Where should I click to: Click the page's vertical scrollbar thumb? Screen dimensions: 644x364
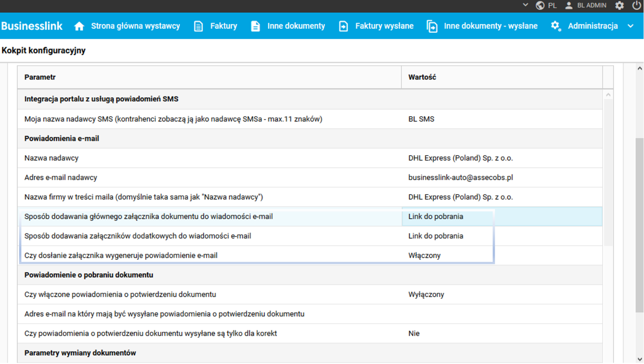(x=640, y=223)
